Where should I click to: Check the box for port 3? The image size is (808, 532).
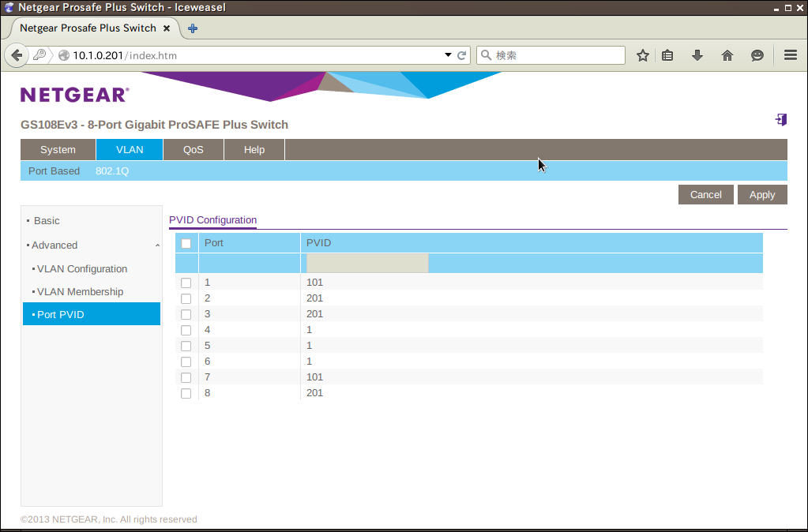coord(186,314)
